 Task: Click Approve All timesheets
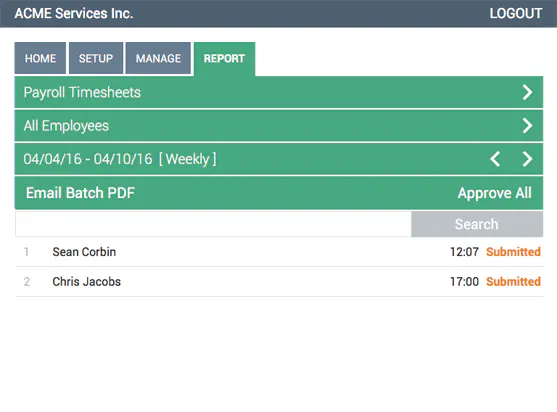[x=494, y=193]
